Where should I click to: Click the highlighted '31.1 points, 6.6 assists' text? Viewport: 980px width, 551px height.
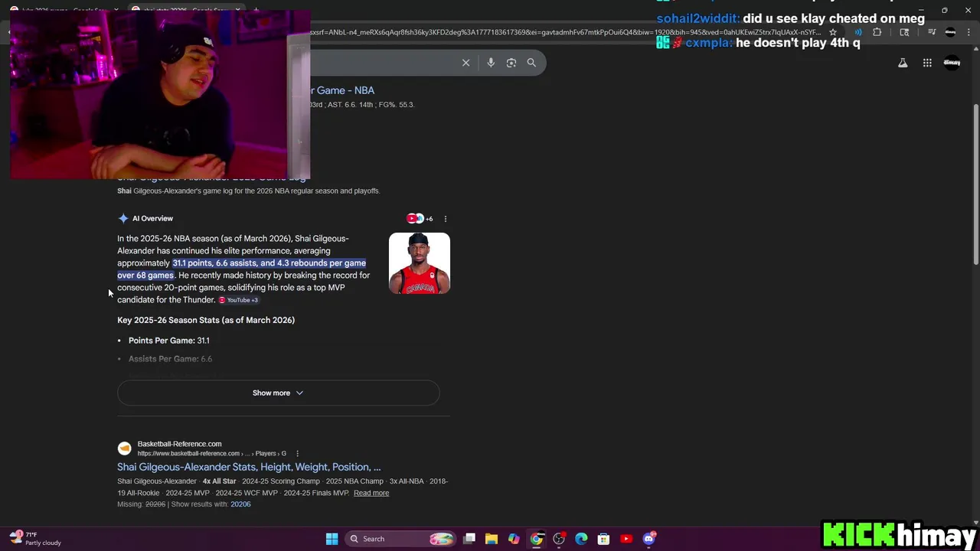coord(241,269)
